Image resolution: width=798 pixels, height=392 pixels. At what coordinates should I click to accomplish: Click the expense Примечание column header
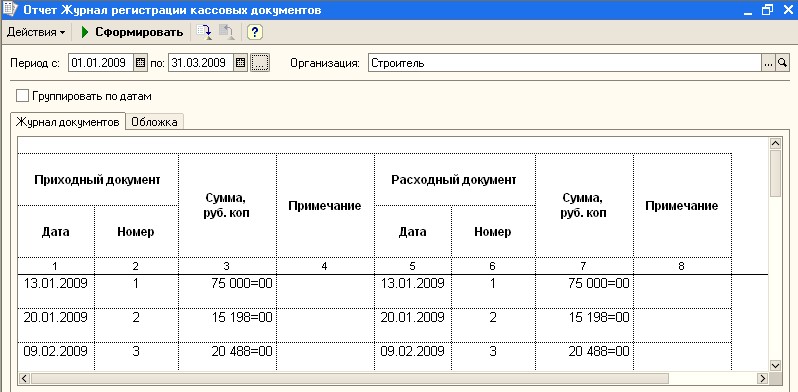click(x=682, y=206)
